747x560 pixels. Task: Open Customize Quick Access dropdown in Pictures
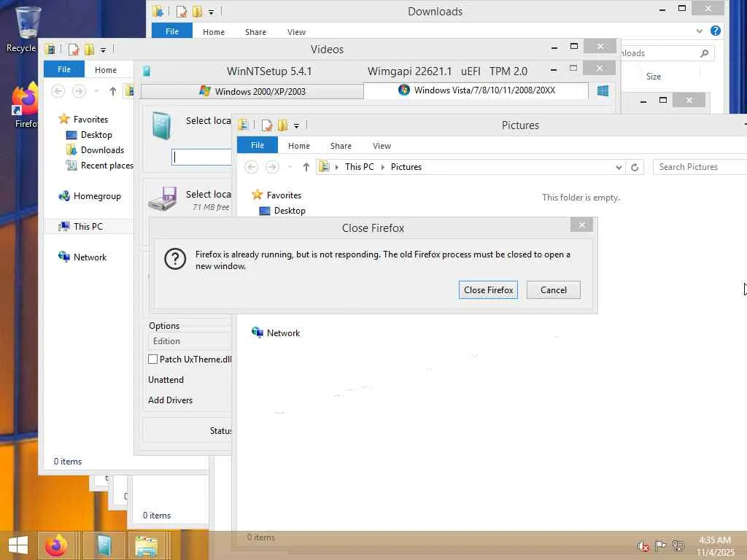tap(296, 125)
